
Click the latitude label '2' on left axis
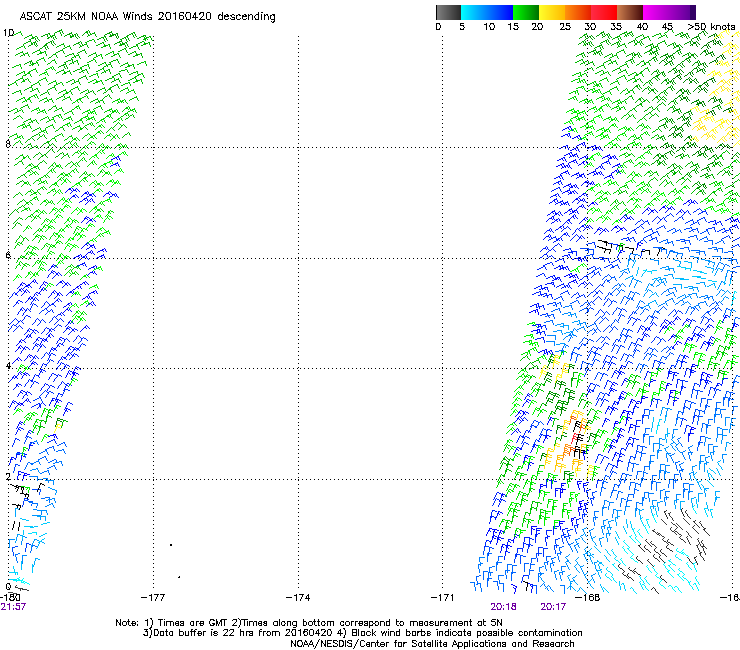point(8,476)
